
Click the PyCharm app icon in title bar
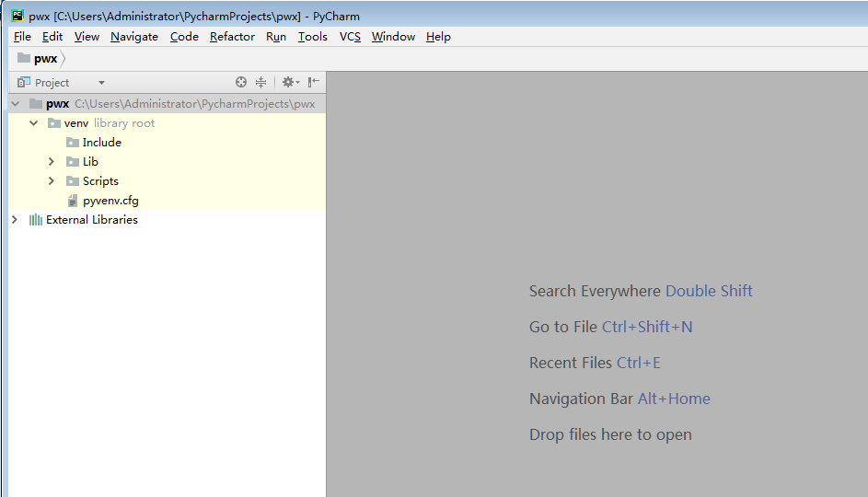coord(17,16)
